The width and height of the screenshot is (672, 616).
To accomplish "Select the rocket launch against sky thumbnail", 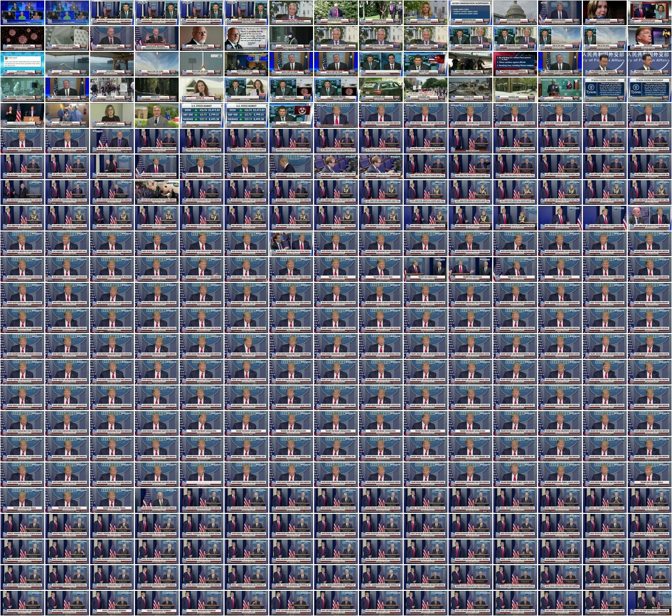I will tap(201, 64).
